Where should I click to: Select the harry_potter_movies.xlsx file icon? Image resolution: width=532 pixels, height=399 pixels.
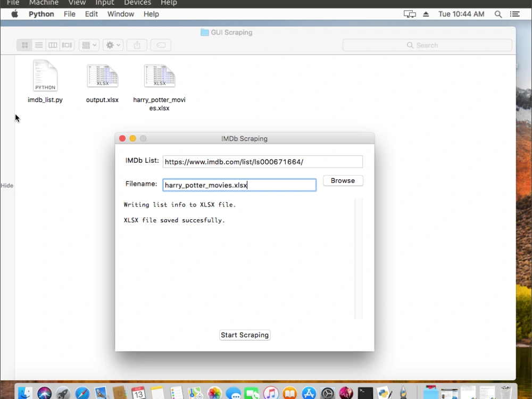(160, 76)
